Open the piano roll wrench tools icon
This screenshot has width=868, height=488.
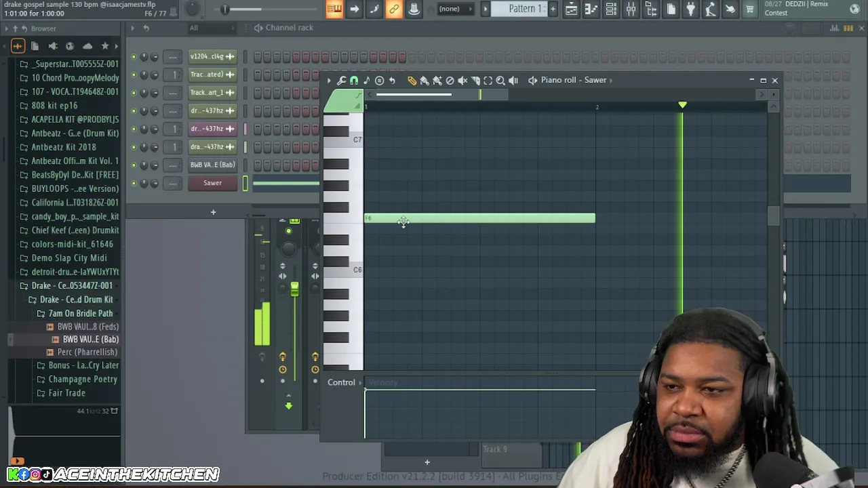coord(341,81)
